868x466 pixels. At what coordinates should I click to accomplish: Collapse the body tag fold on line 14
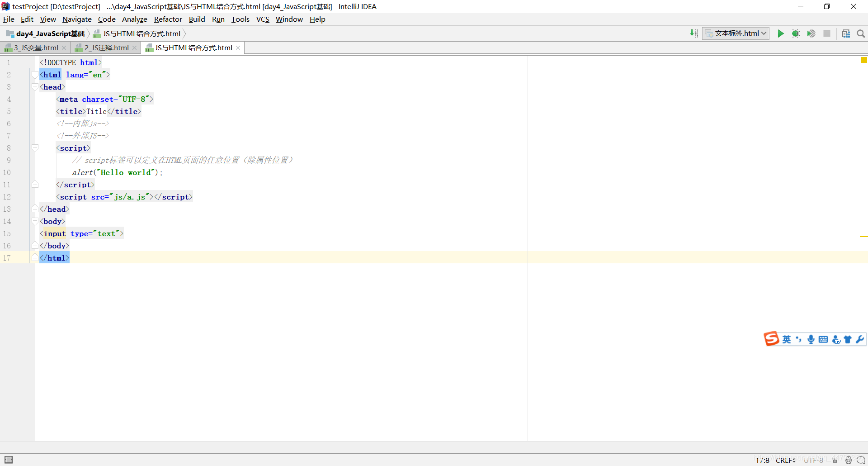tap(35, 221)
